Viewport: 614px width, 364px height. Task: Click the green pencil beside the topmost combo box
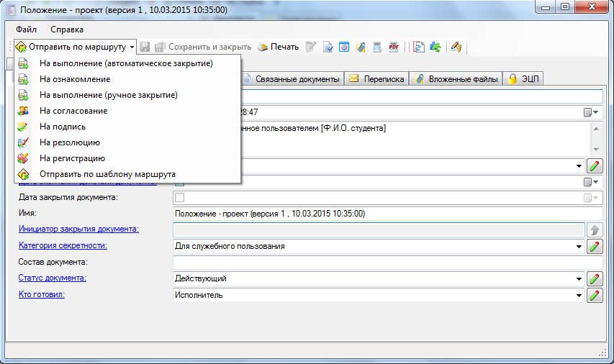[x=595, y=166]
